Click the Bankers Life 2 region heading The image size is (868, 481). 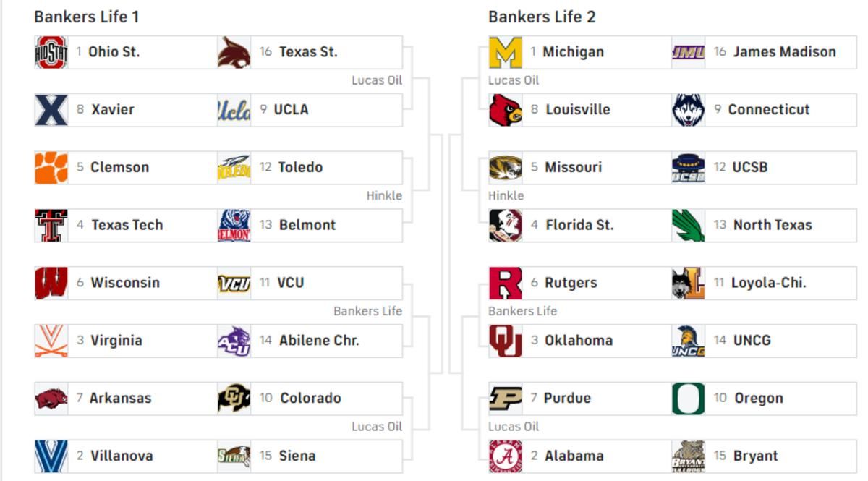click(542, 17)
